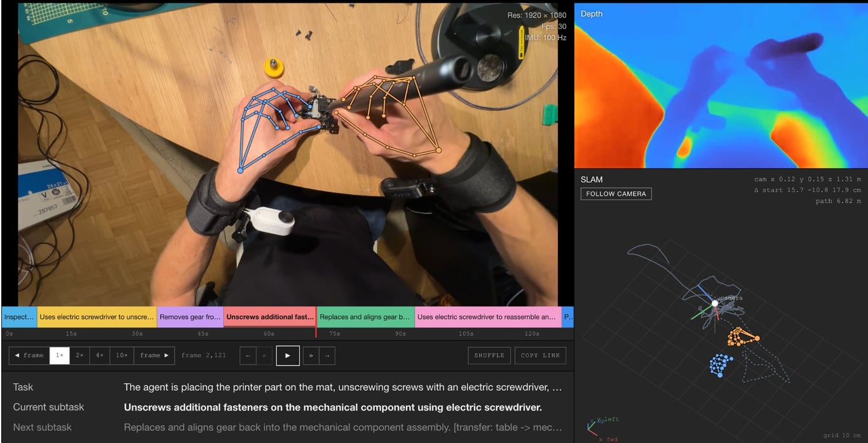Select red 'Unscrews additional fast...' segment
The height and width of the screenshot is (443, 868).
pos(269,317)
